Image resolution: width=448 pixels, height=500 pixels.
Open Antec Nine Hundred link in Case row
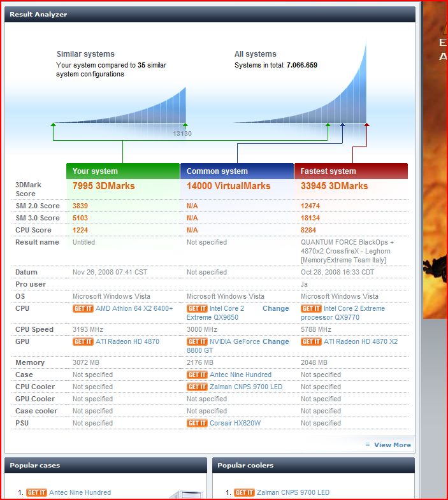[241, 375]
